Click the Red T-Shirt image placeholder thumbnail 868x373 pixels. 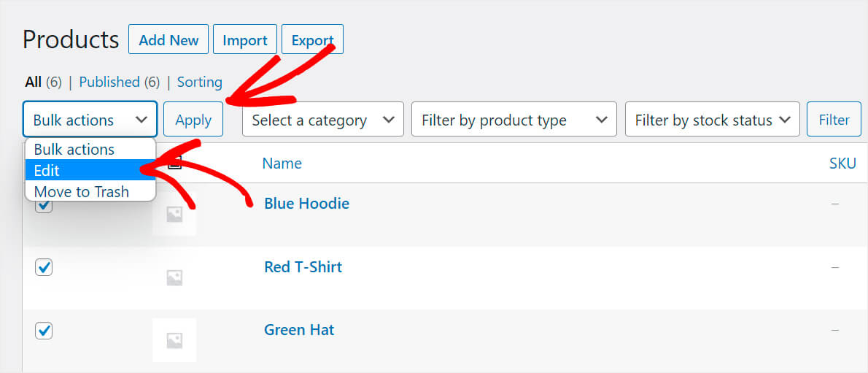[174, 277]
